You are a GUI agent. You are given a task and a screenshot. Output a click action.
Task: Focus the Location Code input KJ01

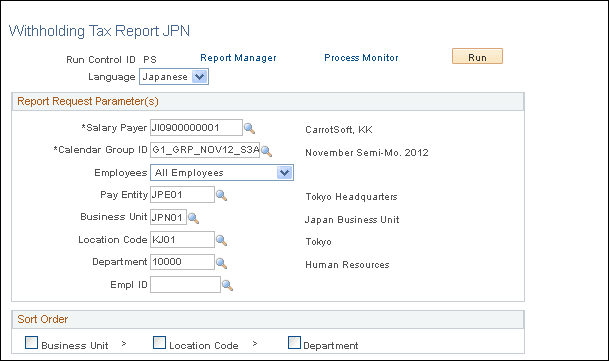182,239
